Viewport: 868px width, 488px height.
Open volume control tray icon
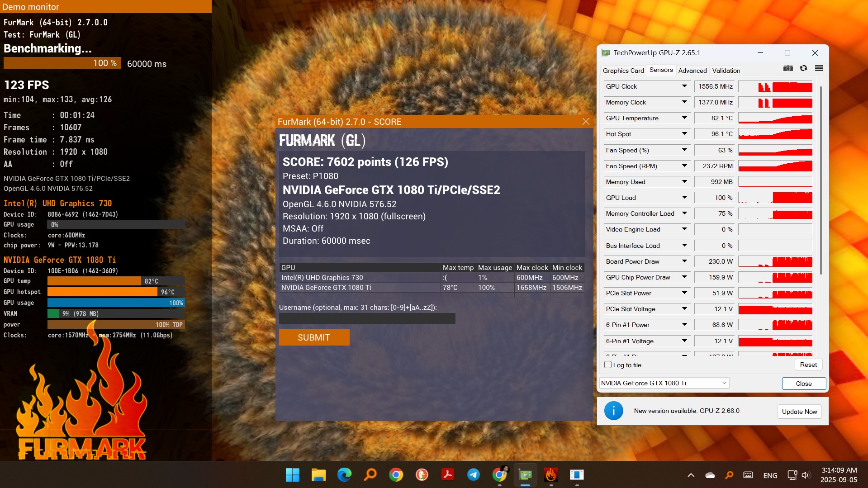click(x=806, y=475)
